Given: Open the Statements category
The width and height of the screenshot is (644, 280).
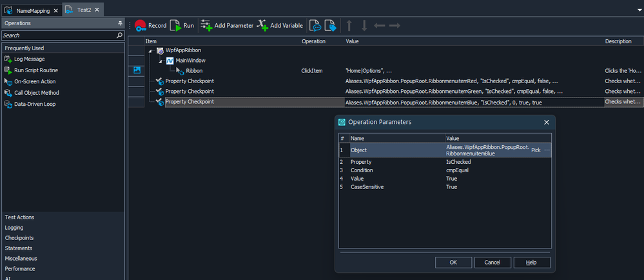Looking at the screenshot, I should click(x=63, y=248).
